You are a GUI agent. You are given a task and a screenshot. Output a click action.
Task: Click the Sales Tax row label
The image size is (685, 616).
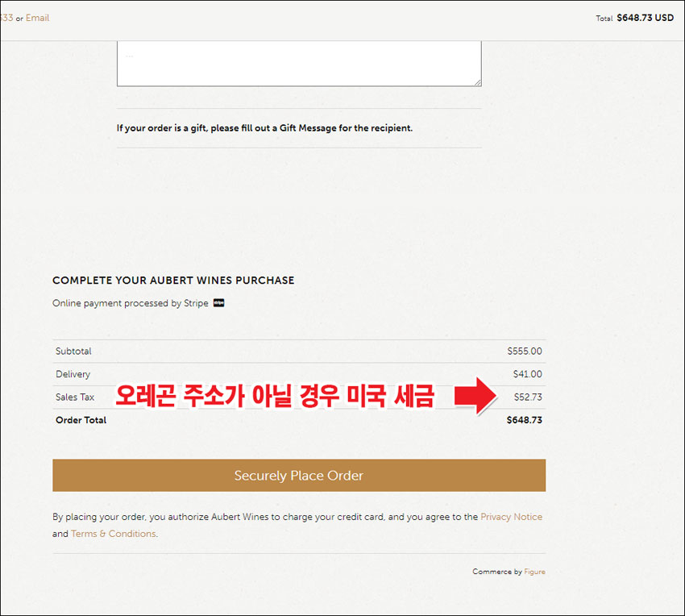75,397
